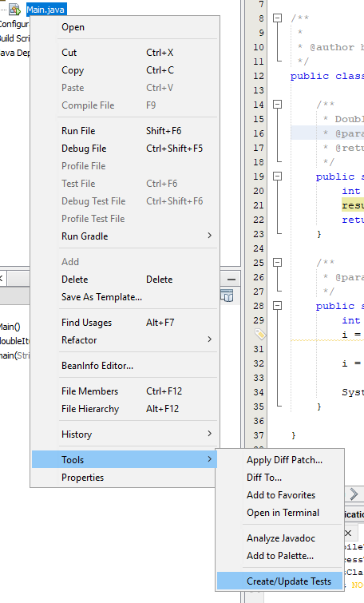Collapse the Javadoc fold at line 8

(x=277, y=18)
